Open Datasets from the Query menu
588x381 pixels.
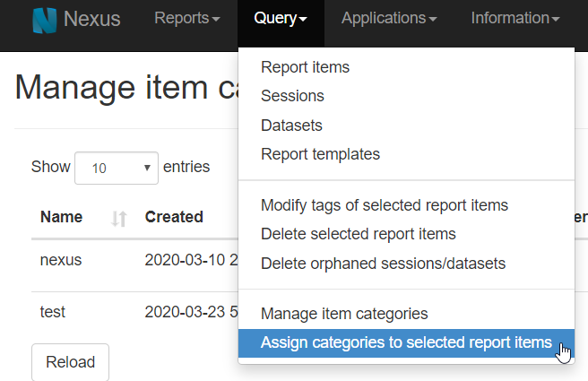pos(406,126)
